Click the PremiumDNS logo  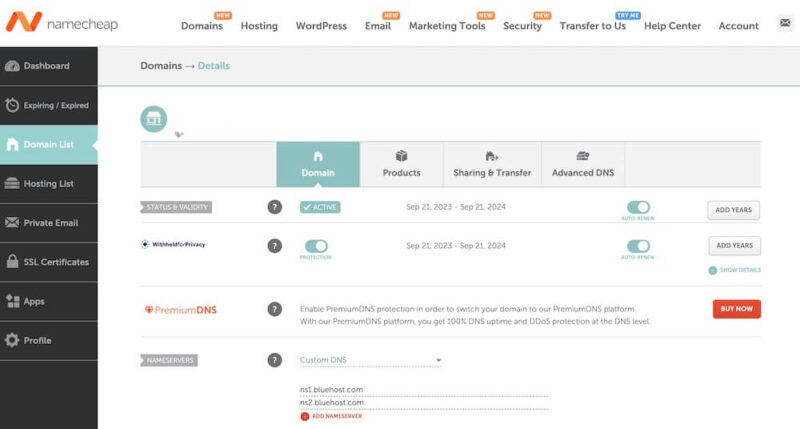pyautogui.click(x=181, y=310)
